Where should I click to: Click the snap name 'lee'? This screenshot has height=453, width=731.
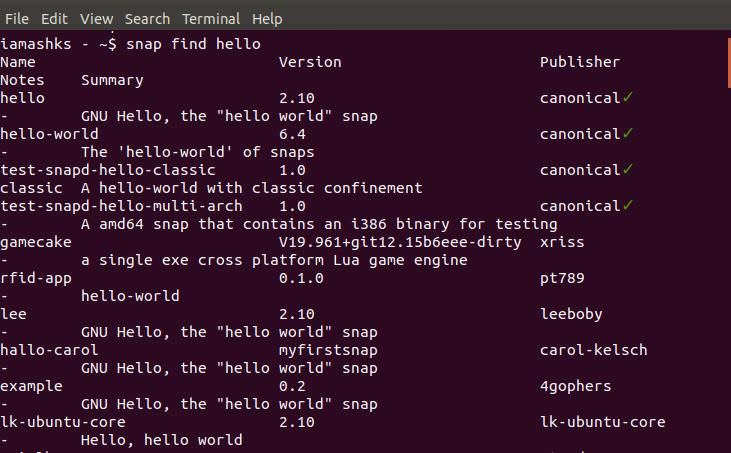[x=14, y=314]
